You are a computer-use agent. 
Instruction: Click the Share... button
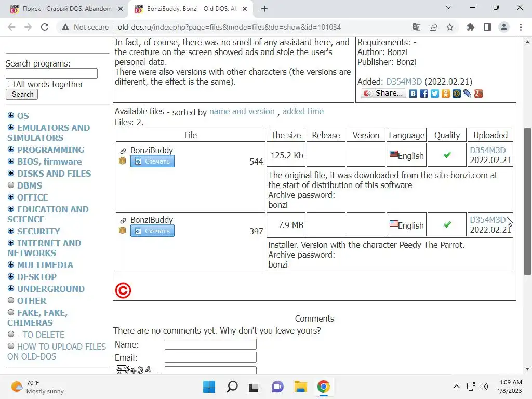[x=383, y=94]
